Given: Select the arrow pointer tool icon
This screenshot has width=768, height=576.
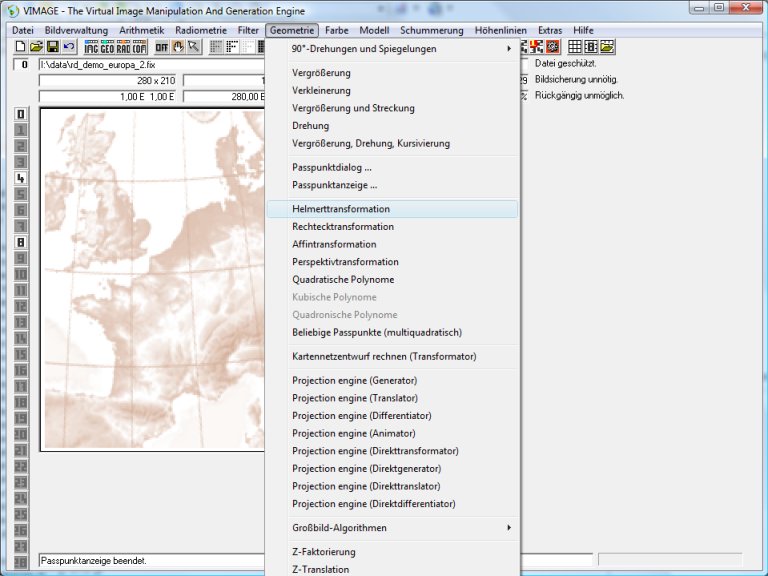Looking at the screenshot, I should coord(194,47).
